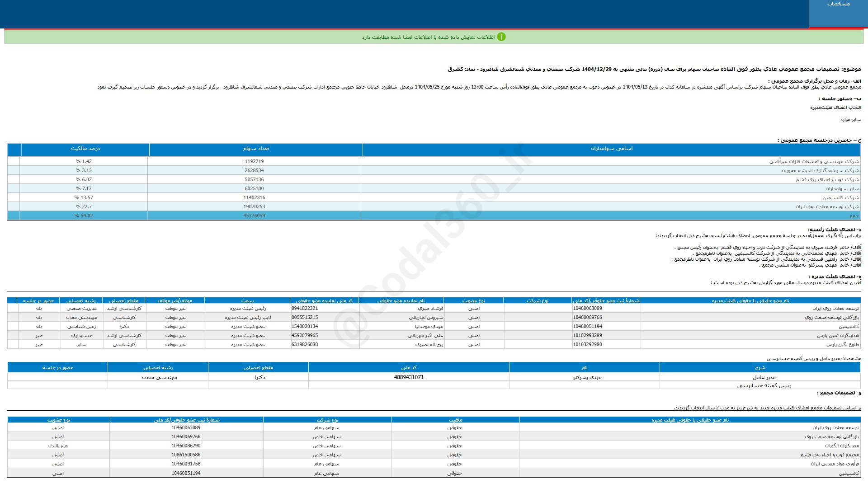868x488 pixels.
Task: Select shareholder شرکت توسعه معادن روي ايران
Action: [x=827, y=206]
